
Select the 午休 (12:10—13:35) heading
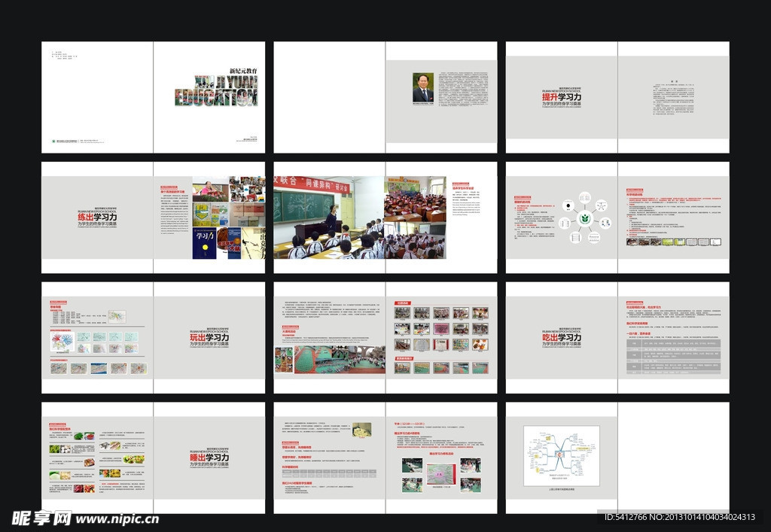click(x=409, y=424)
